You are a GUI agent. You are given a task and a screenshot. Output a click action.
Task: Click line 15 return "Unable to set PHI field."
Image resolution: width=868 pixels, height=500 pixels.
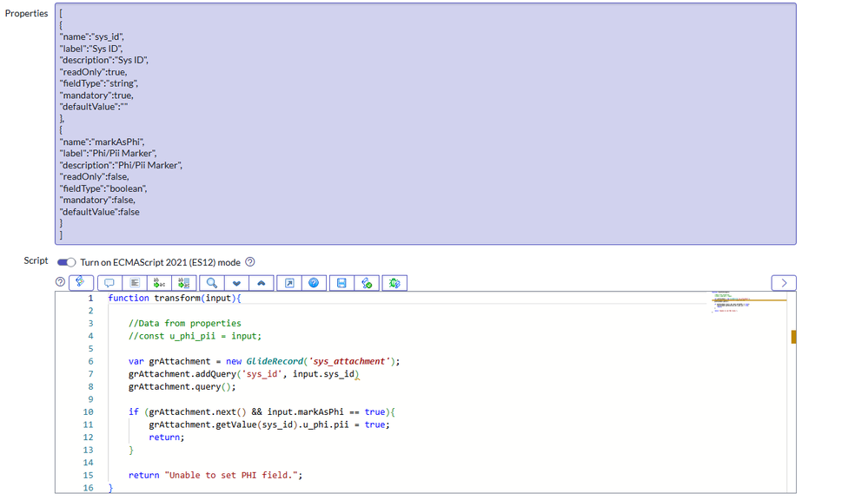tap(215, 475)
